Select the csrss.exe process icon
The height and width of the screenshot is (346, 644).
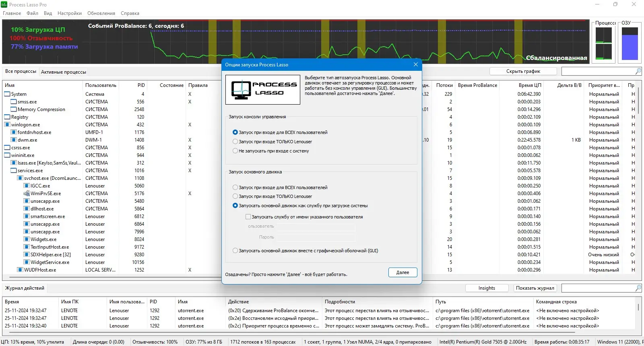[7, 148]
